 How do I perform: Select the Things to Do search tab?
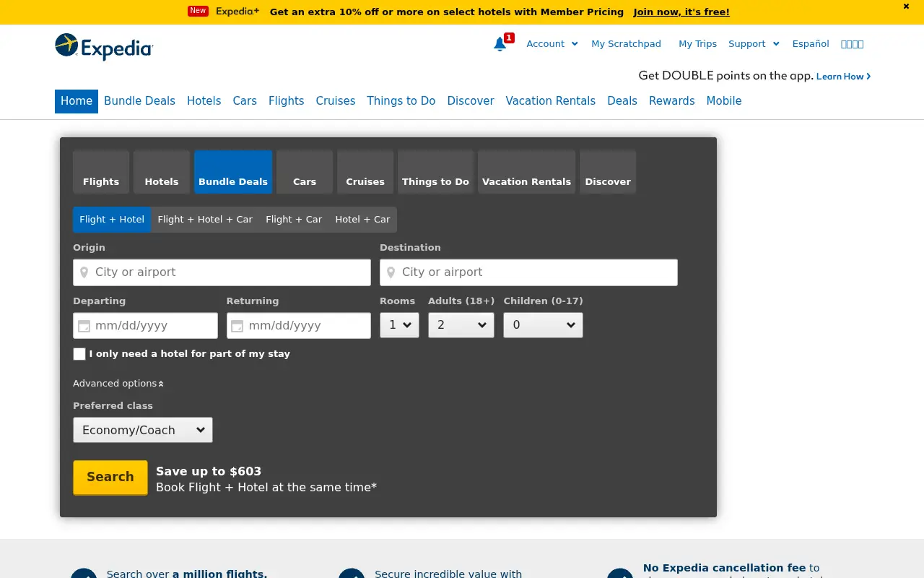point(435,172)
